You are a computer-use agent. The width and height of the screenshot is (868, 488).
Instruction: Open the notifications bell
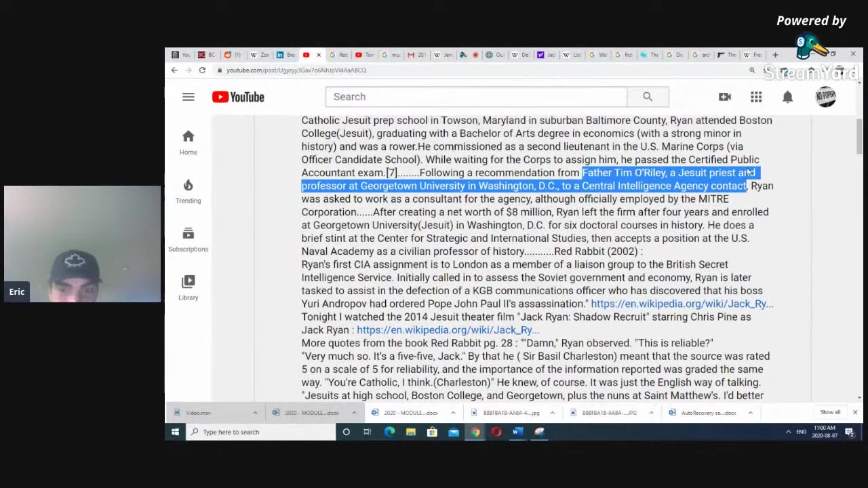click(787, 97)
